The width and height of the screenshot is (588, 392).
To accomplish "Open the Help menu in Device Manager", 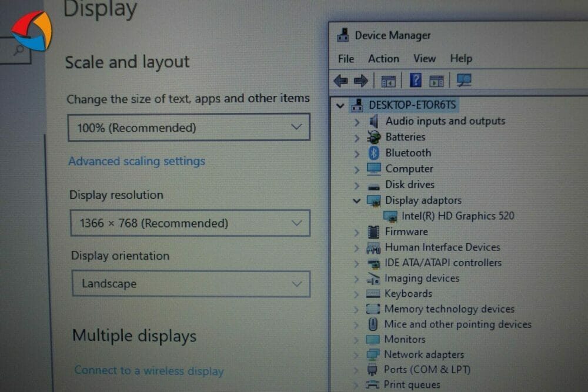I will [x=461, y=58].
